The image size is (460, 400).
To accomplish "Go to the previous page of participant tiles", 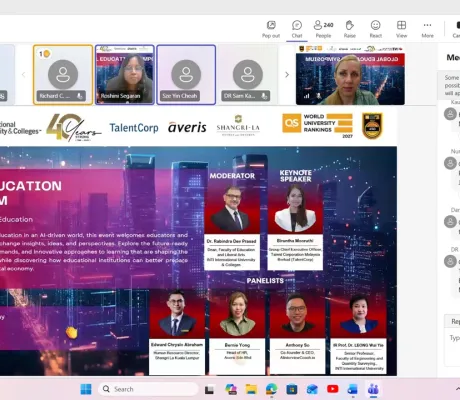I will (x=23, y=75).
